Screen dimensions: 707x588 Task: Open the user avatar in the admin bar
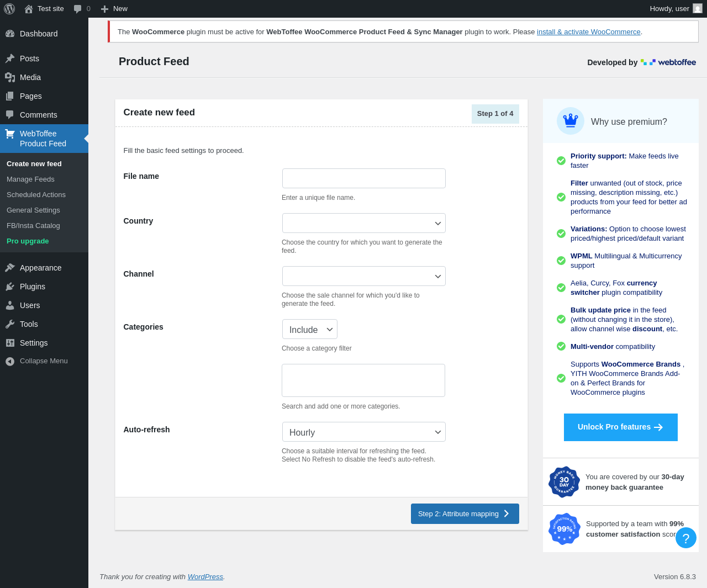[x=698, y=9]
